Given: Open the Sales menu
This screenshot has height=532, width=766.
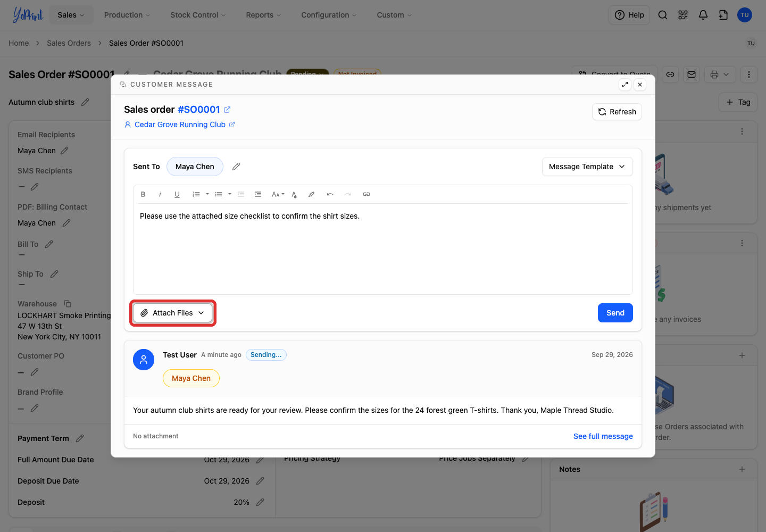Looking at the screenshot, I should (71, 15).
